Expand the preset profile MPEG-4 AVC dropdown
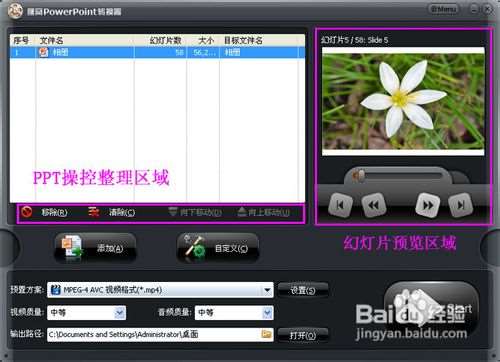The height and width of the screenshot is (362, 500). coord(267,290)
